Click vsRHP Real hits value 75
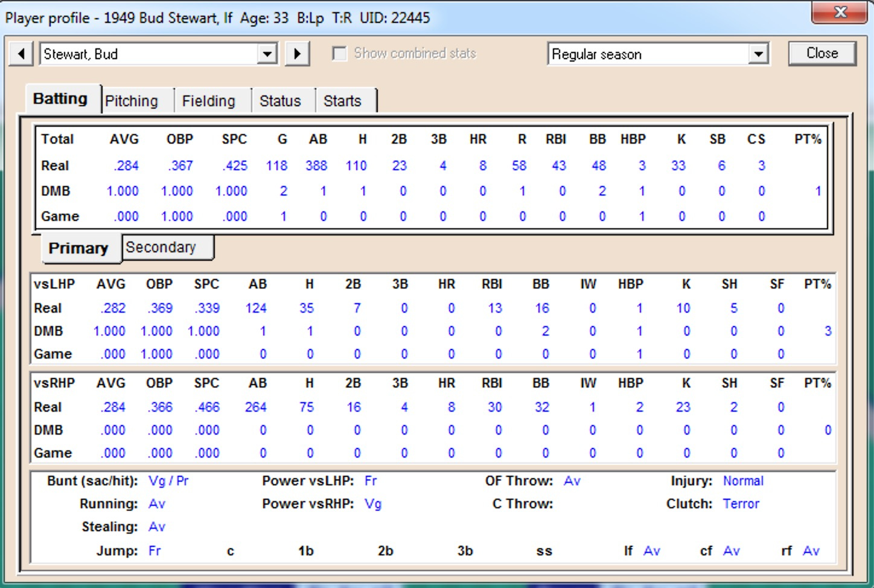The image size is (874, 588). tap(307, 407)
